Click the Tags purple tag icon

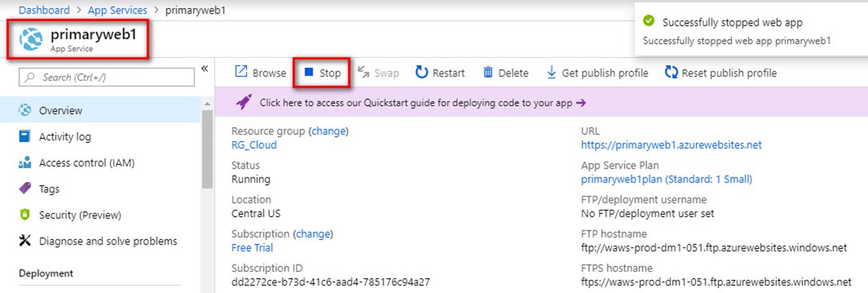(25, 189)
